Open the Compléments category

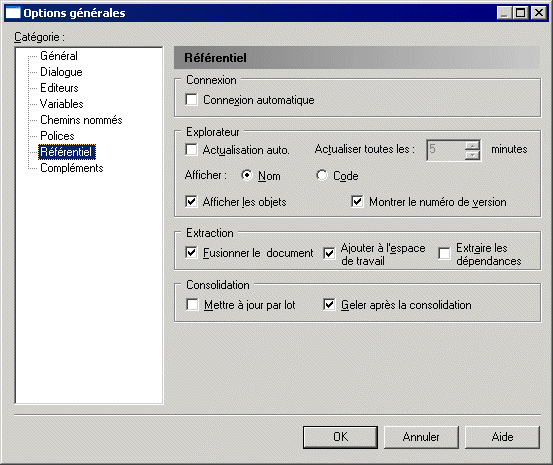[x=72, y=168]
